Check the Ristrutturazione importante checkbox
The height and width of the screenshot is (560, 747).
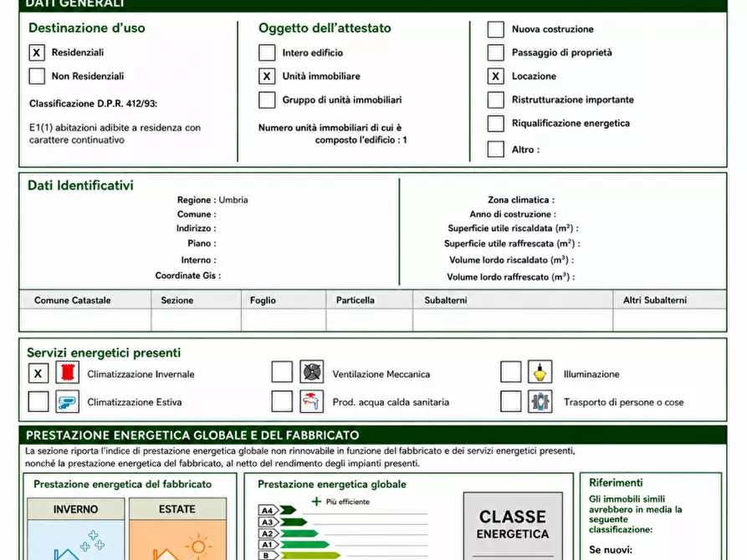(495, 100)
